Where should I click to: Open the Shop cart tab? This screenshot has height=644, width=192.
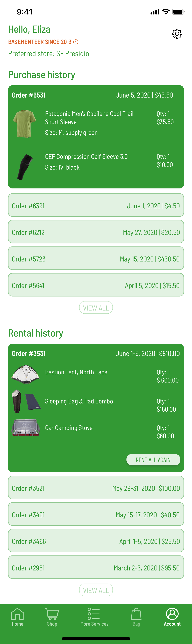pos(52,617)
